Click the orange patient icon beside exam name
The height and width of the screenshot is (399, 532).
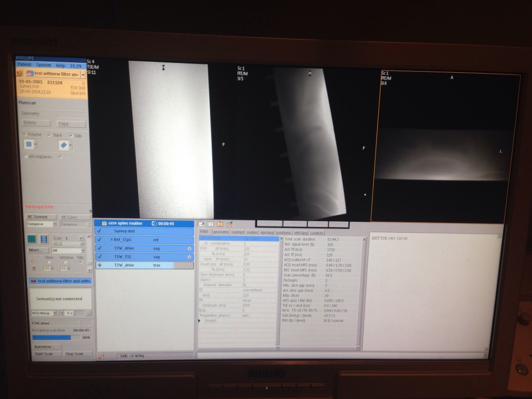coord(20,73)
